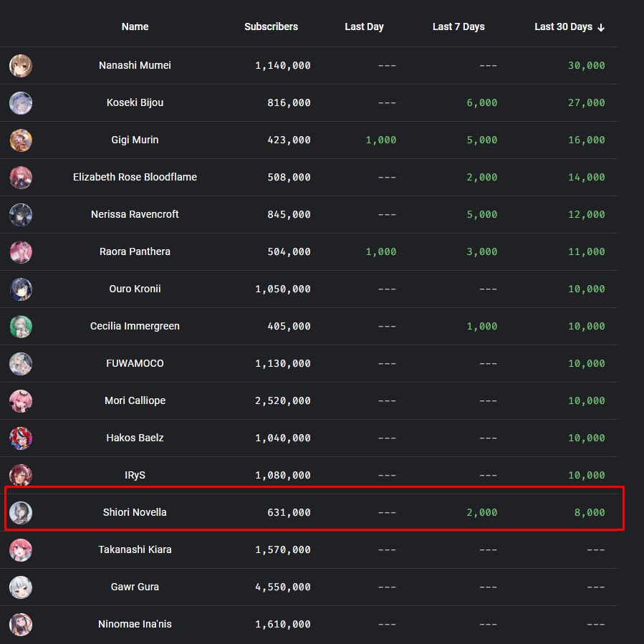The image size is (644, 644).
Task: Click Koseki Bijou's avatar icon
Action: click(21, 103)
